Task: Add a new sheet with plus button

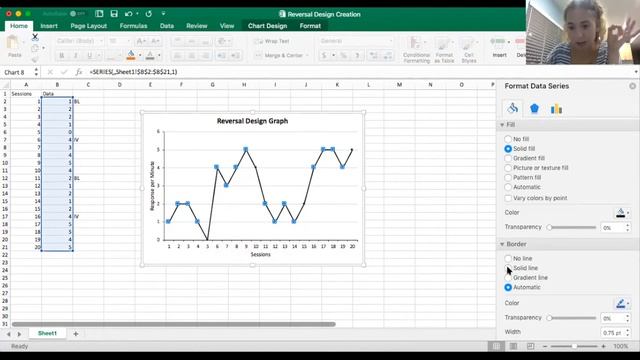Action: (76, 333)
